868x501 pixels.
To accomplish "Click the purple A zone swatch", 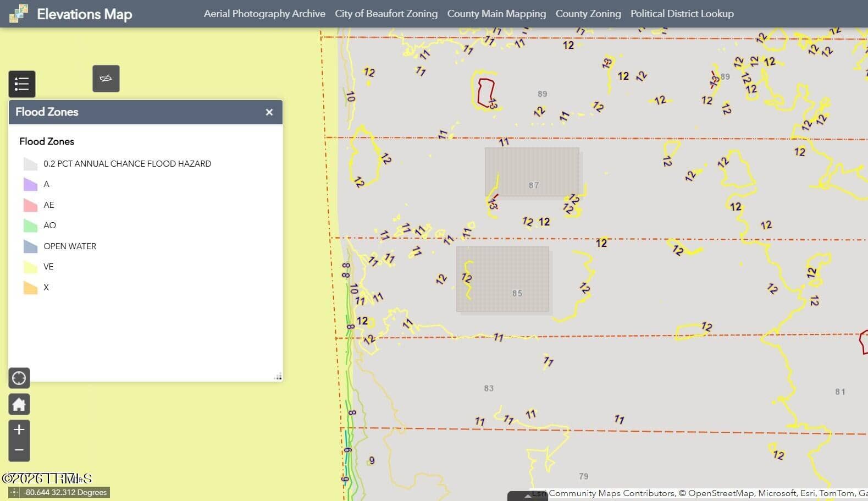I will tap(30, 184).
